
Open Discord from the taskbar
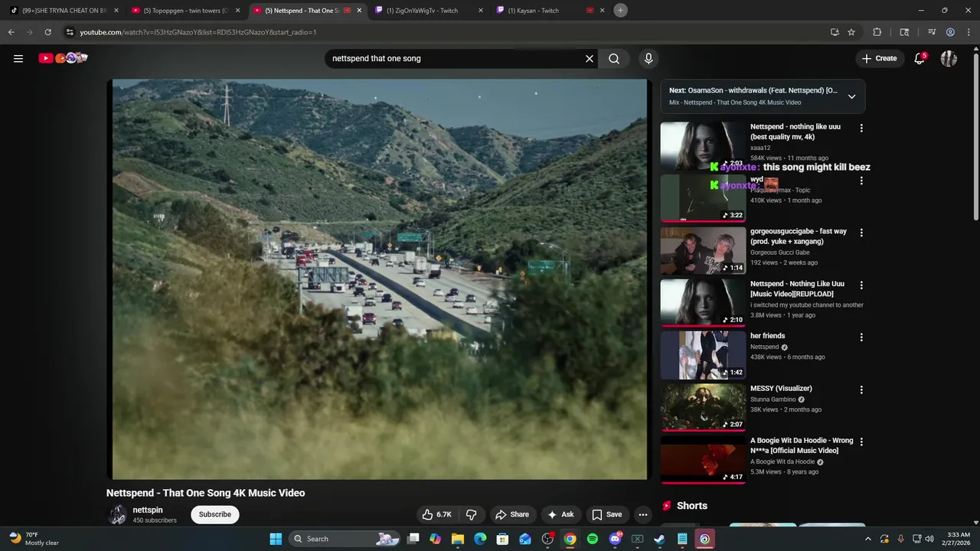(615, 539)
